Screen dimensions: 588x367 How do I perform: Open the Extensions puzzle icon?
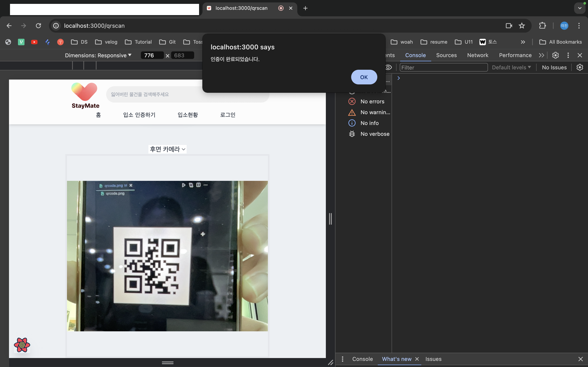[542, 26]
